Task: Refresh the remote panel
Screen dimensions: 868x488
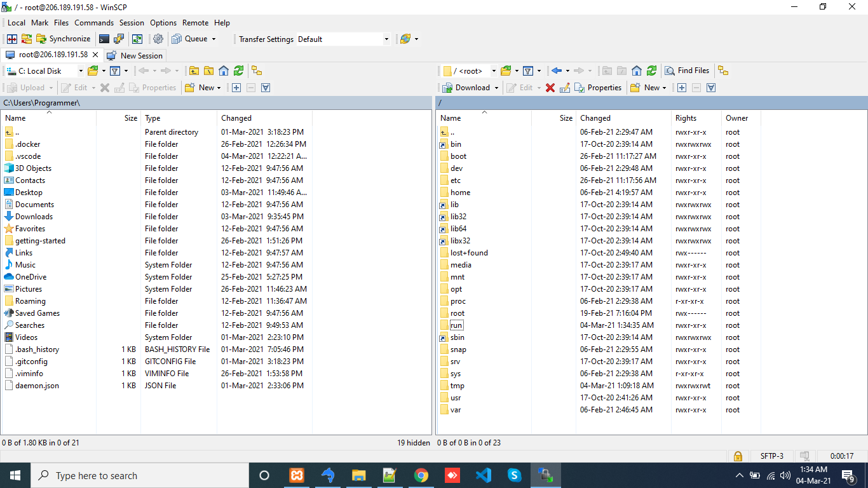Action: [651, 71]
